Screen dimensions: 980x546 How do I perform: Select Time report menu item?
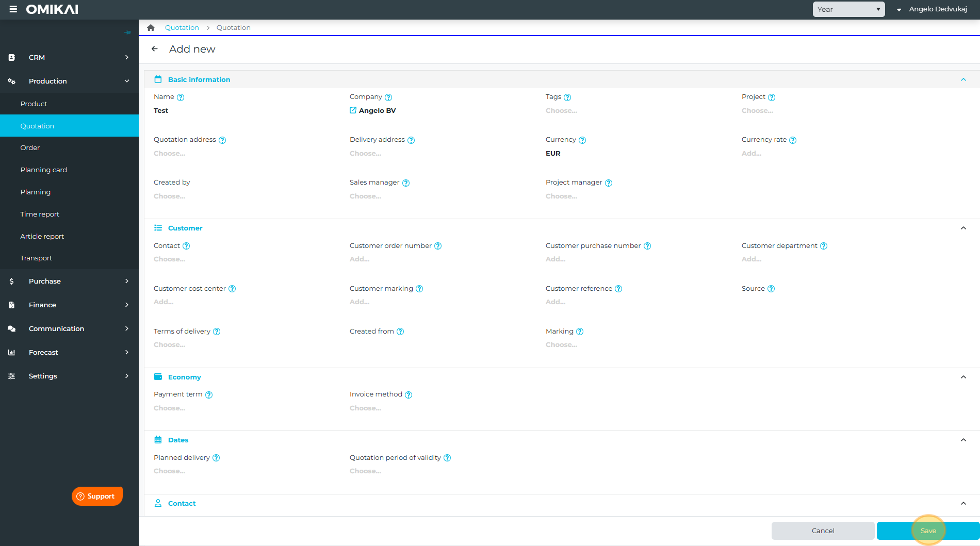[40, 214]
